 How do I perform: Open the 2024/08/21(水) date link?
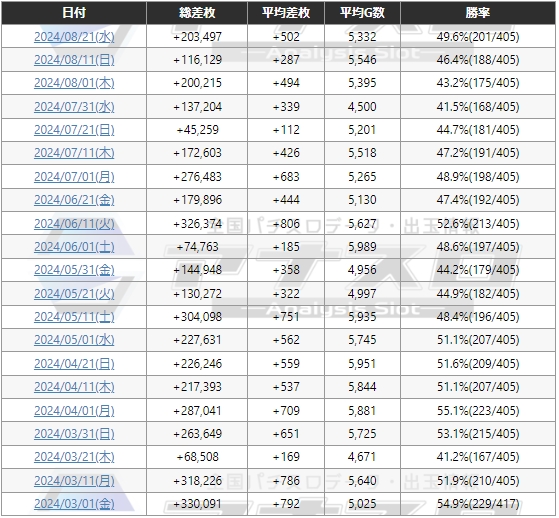(74, 36)
